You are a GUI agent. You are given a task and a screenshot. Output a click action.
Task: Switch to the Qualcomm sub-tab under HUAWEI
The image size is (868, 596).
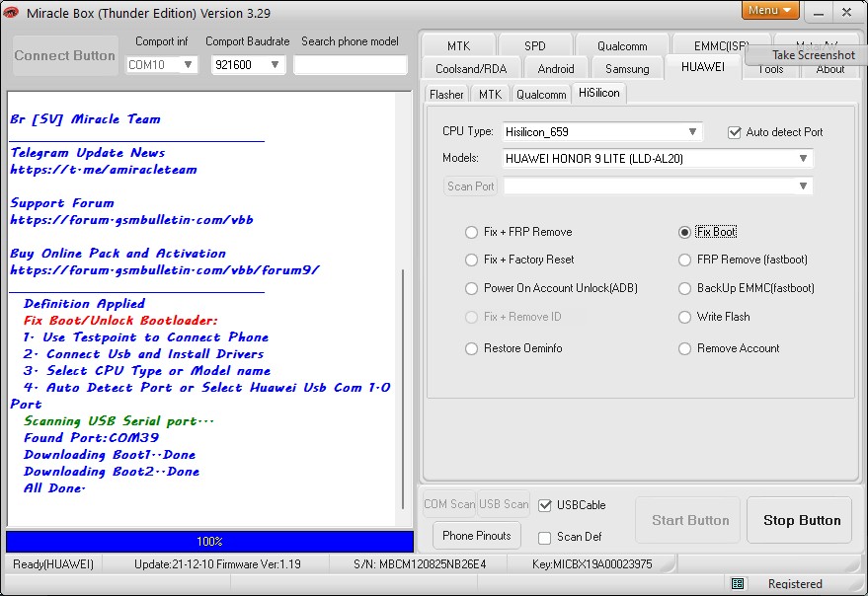(541, 95)
